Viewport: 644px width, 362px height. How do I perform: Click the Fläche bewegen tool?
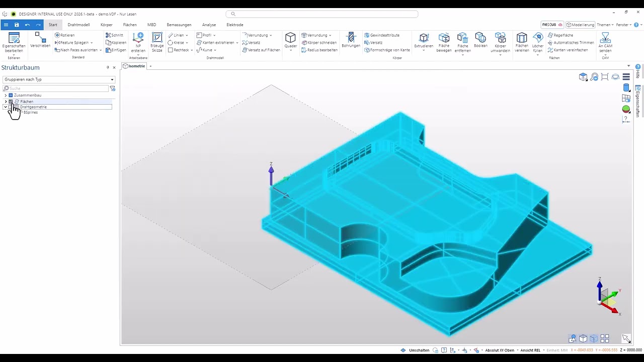(444, 42)
